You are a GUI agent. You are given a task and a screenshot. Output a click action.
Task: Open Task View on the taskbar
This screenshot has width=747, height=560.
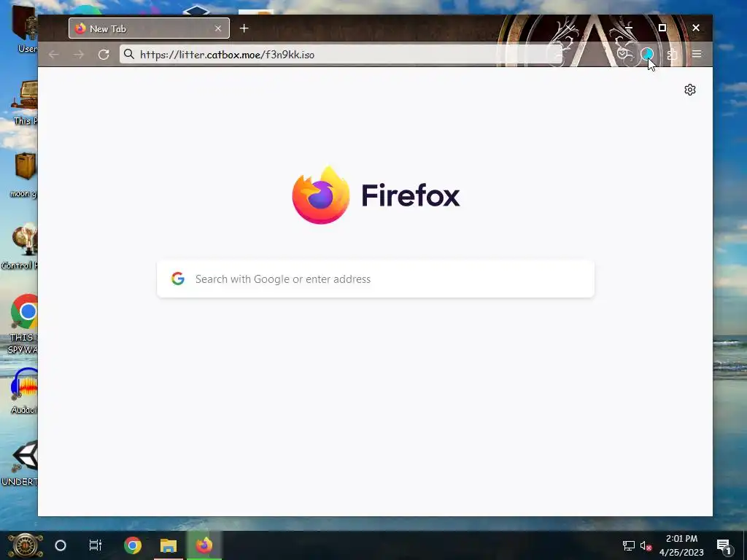[x=96, y=545]
